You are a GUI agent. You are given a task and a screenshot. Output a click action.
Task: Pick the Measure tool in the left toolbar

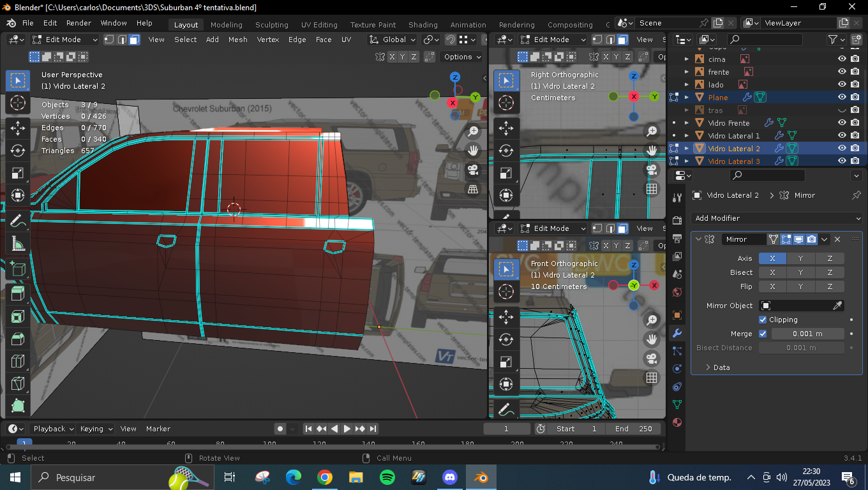[18, 244]
